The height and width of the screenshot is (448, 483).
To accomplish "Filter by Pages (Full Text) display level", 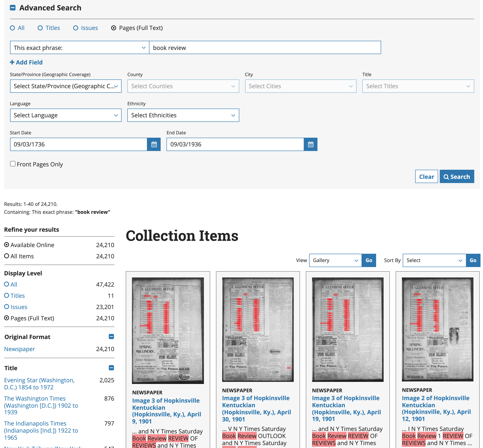I will click(x=7, y=318).
